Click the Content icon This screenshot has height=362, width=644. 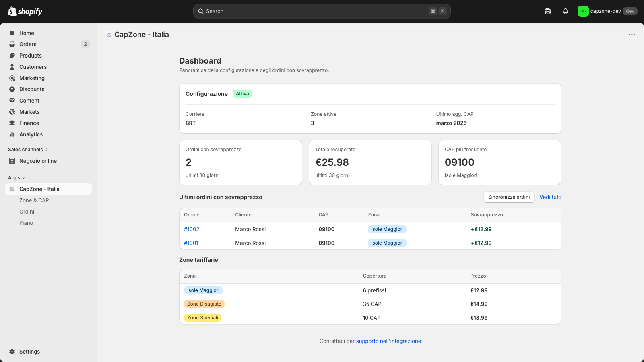[x=12, y=101]
